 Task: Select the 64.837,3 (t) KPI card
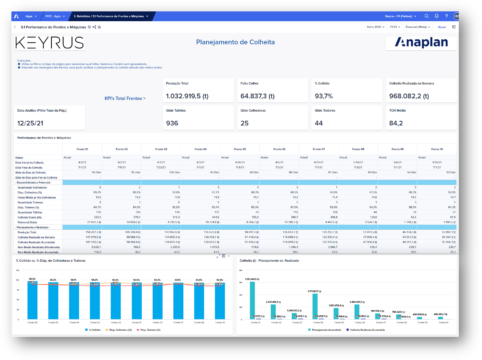point(273,90)
